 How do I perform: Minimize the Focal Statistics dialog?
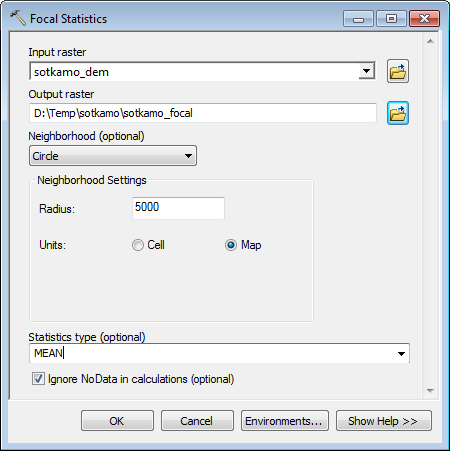358,19
